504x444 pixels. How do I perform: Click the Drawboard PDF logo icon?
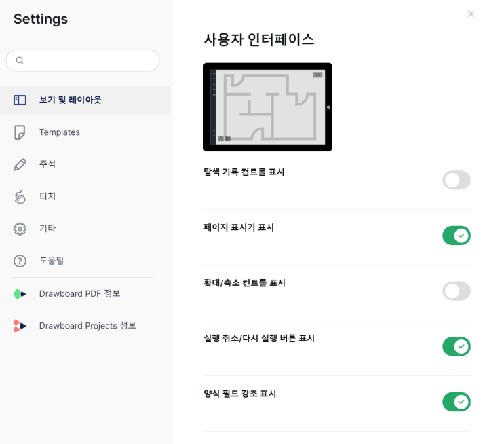[x=20, y=294]
